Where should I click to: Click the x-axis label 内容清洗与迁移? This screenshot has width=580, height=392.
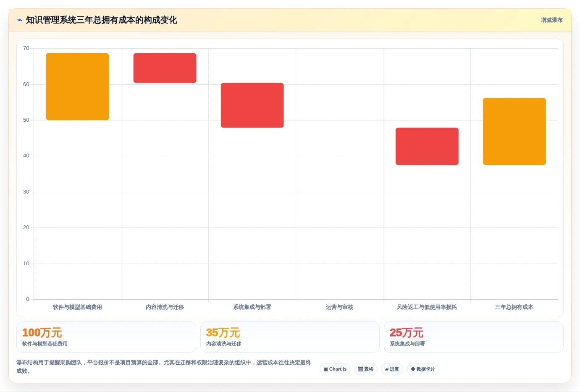click(x=165, y=307)
